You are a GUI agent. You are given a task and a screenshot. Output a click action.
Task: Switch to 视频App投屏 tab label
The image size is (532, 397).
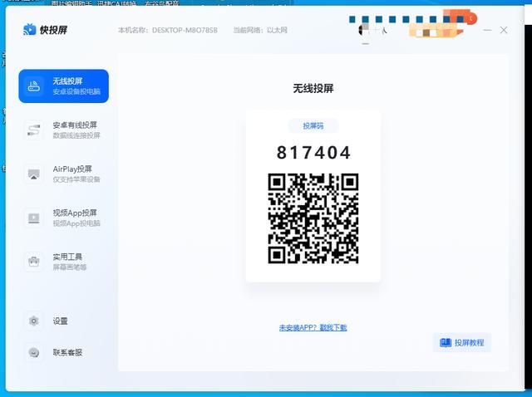(x=75, y=213)
